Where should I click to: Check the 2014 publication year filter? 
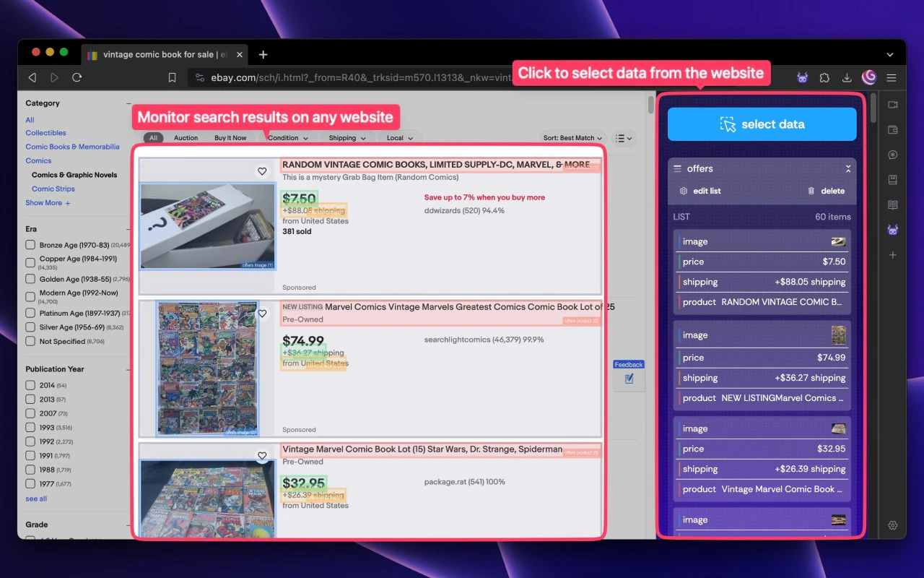tap(30, 385)
